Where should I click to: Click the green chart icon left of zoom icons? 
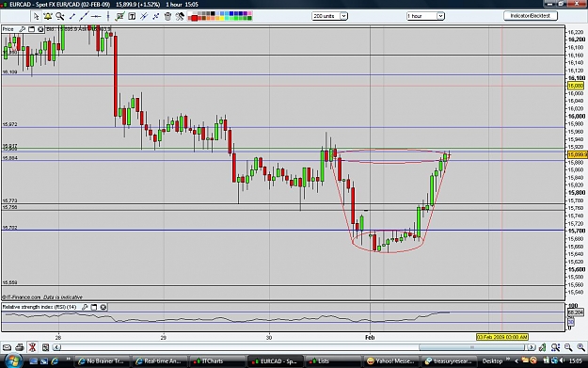click(542, 347)
